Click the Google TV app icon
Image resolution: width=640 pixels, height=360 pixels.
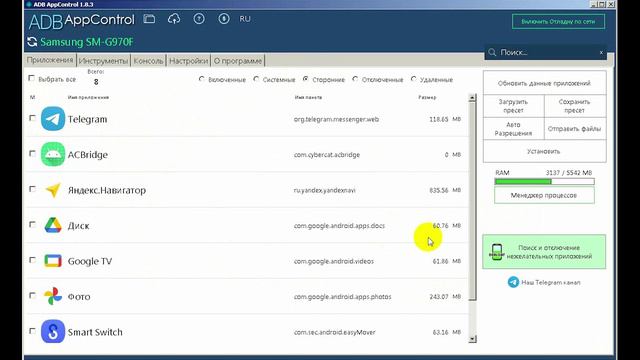(53, 261)
